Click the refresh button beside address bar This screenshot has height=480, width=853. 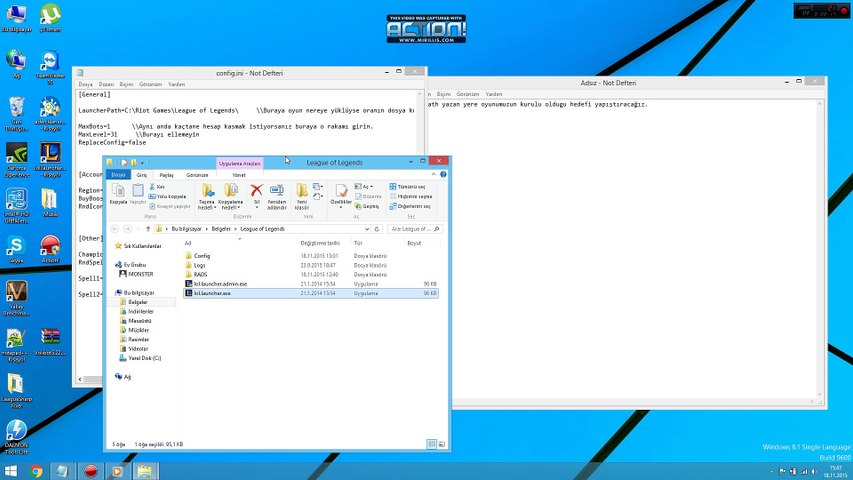[x=376, y=229]
